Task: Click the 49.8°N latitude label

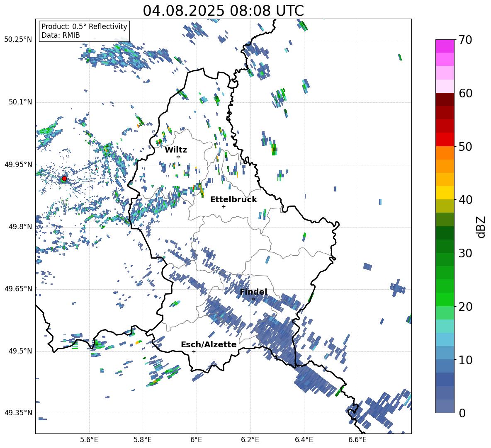Action: [x=20, y=227]
